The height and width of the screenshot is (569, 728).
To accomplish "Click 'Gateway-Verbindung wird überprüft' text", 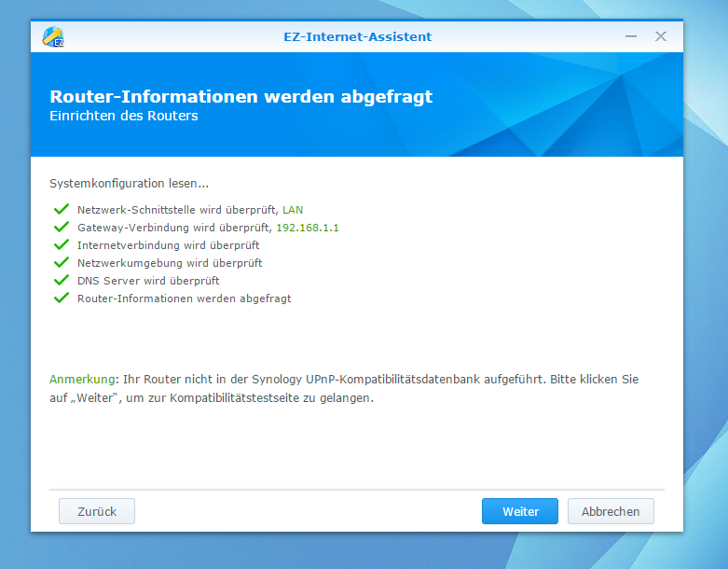I will (174, 228).
